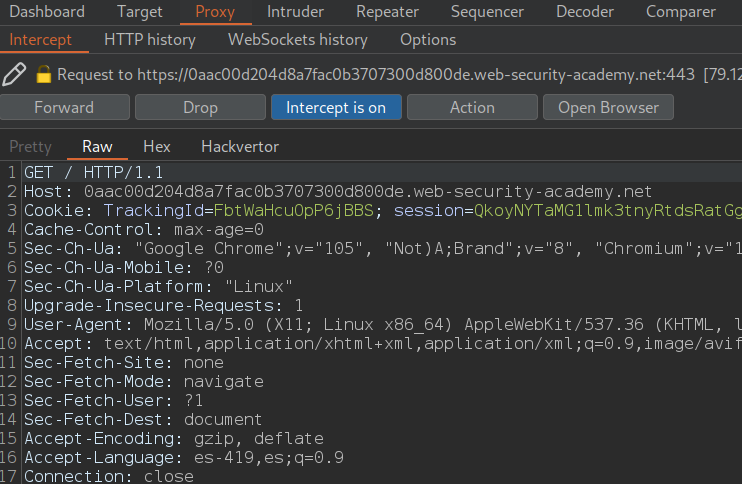Open the Action menu
Image resolution: width=742 pixels, height=484 pixels.
pyautogui.click(x=472, y=107)
